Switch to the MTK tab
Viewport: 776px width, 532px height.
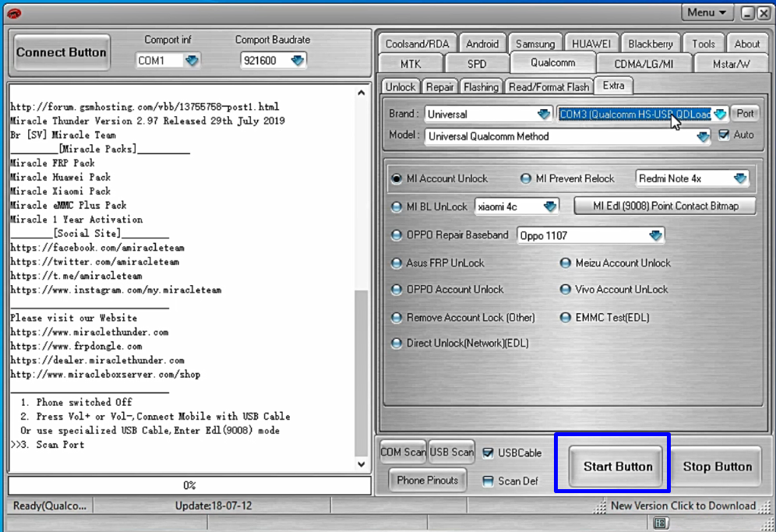coord(411,64)
